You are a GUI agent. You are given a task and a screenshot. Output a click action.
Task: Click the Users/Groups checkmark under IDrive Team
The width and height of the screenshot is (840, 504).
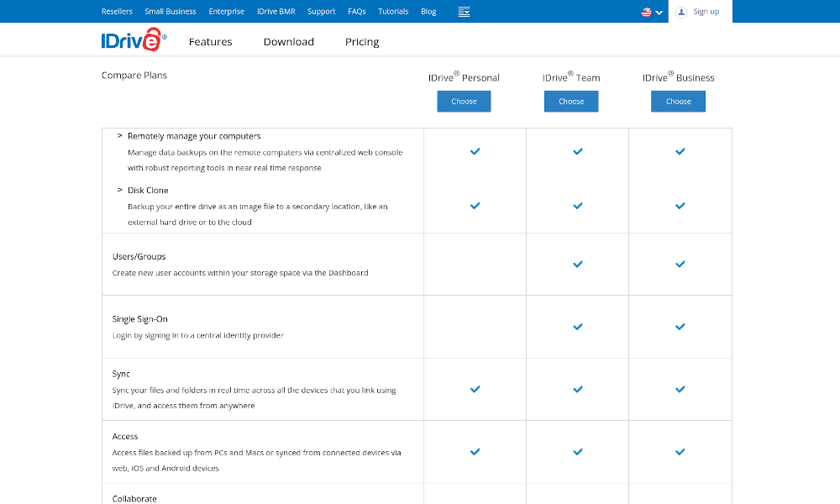pos(577,264)
